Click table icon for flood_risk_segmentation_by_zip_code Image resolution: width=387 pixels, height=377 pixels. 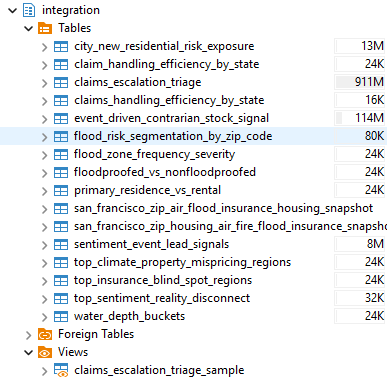tap(61, 136)
